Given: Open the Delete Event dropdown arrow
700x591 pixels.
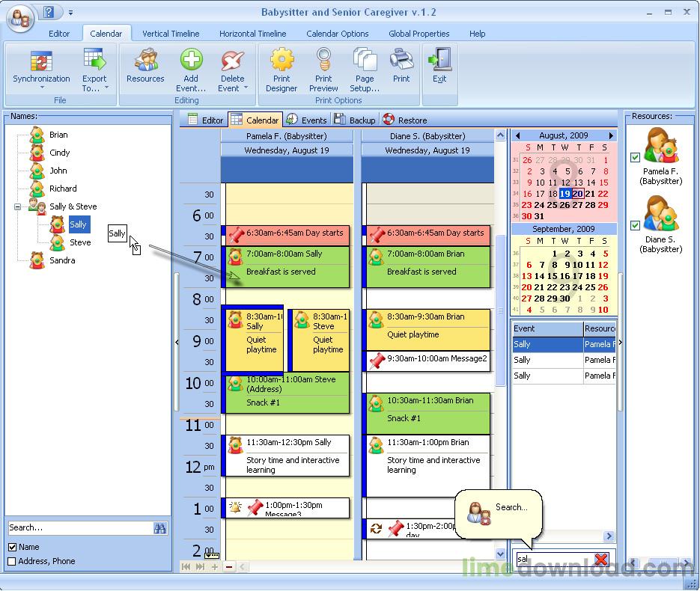Looking at the screenshot, I should pos(246,88).
